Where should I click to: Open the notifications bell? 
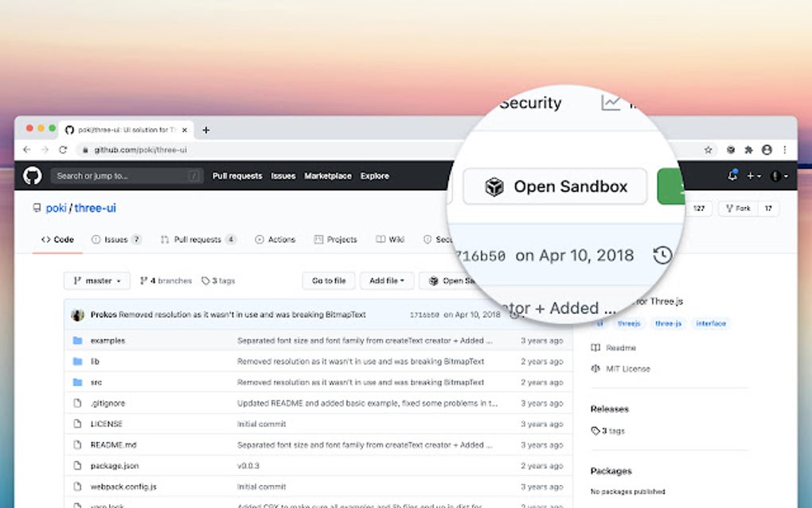click(x=732, y=175)
